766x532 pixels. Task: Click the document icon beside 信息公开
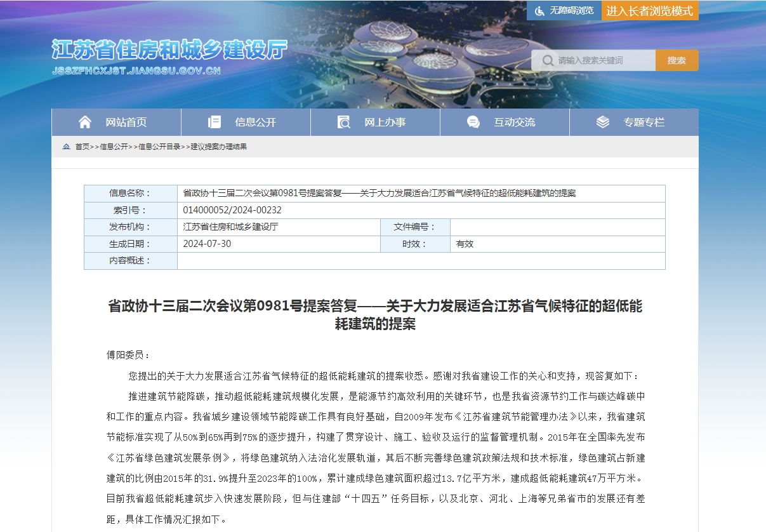click(x=216, y=122)
